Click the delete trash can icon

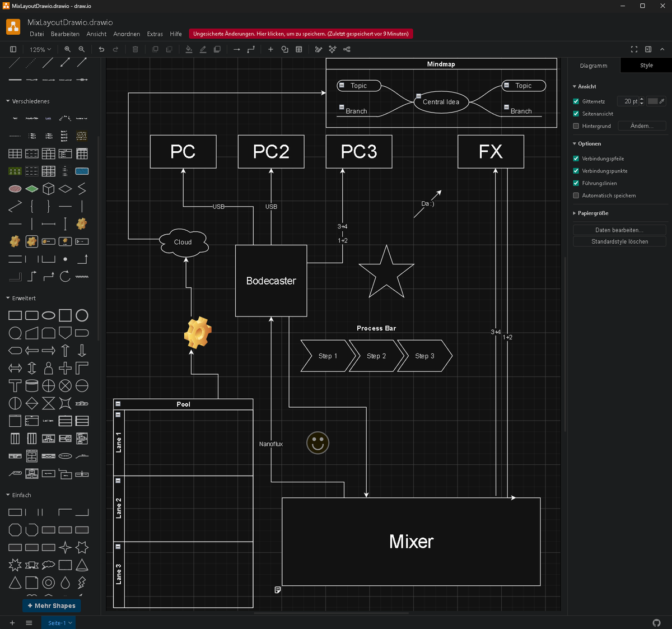(135, 49)
